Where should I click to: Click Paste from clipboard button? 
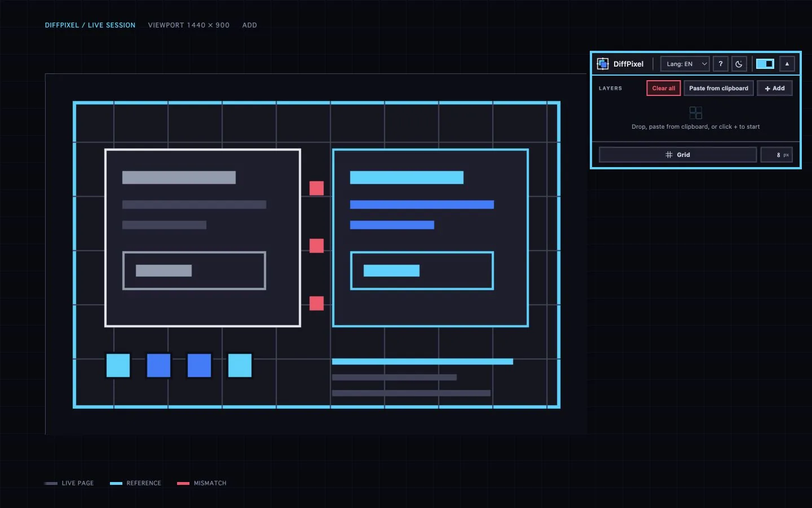click(x=718, y=88)
